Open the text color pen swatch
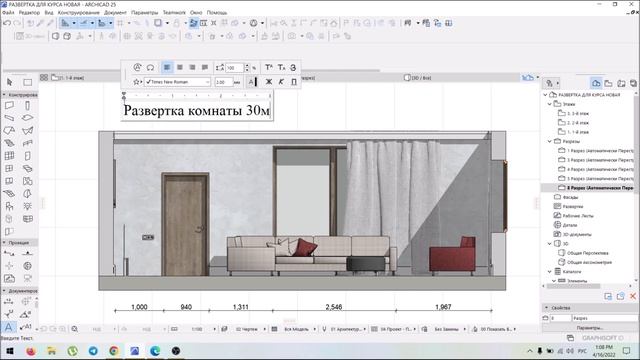Image resolution: width=640 pixels, height=360 pixels. (x=253, y=82)
